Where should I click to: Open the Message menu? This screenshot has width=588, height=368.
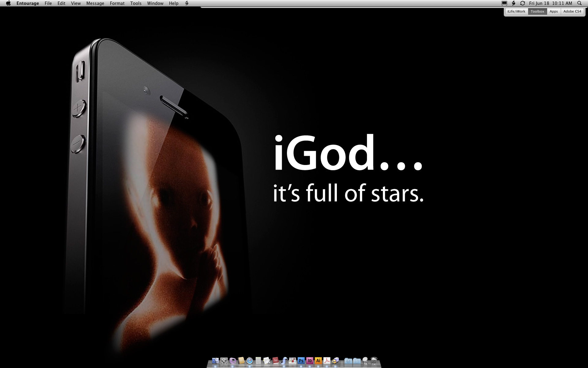tap(95, 3)
